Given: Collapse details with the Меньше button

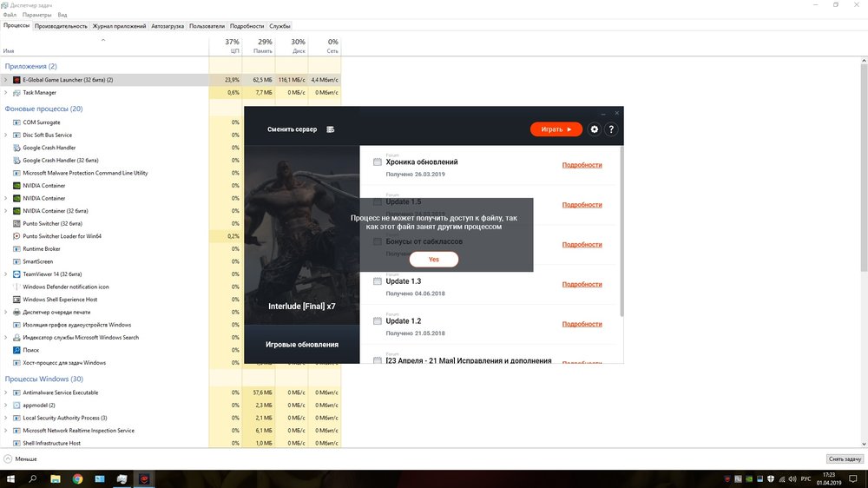Looking at the screenshot, I should click(x=20, y=458).
